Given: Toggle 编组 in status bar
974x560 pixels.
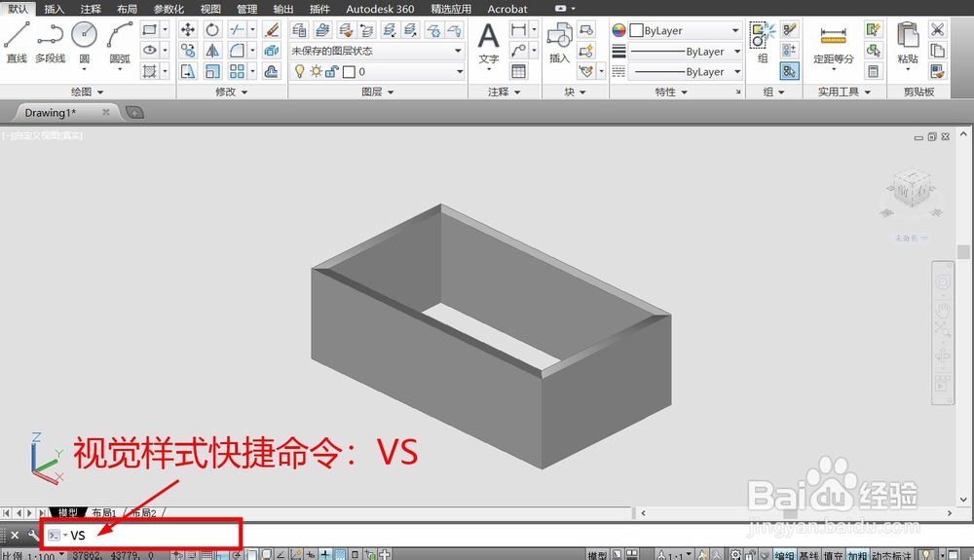Looking at the screenshot, I should [x=784, y=556].
